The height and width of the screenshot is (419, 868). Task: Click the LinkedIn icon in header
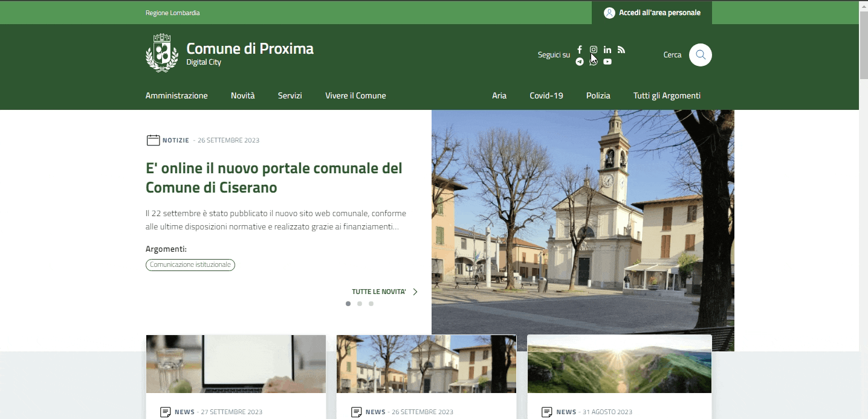[x=607, y=50]
